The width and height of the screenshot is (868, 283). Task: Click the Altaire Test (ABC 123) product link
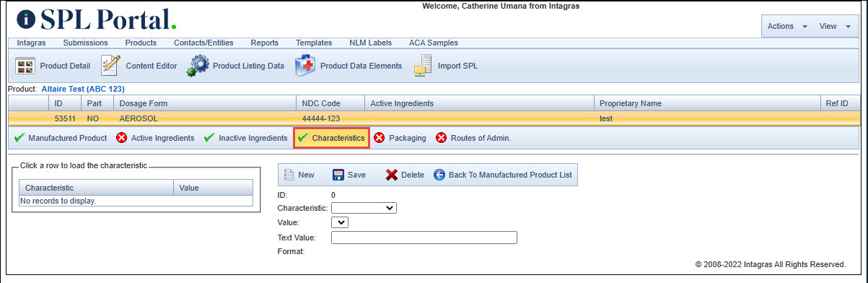83,89
